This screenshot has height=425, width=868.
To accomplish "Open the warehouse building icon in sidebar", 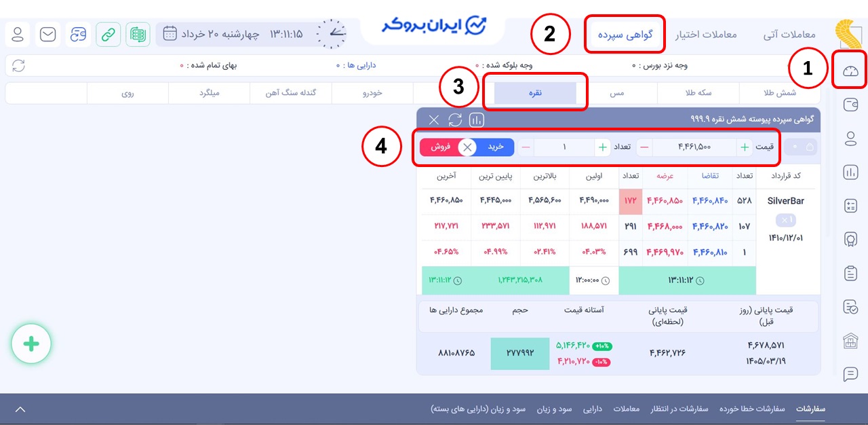I will (x=850, y=341).
